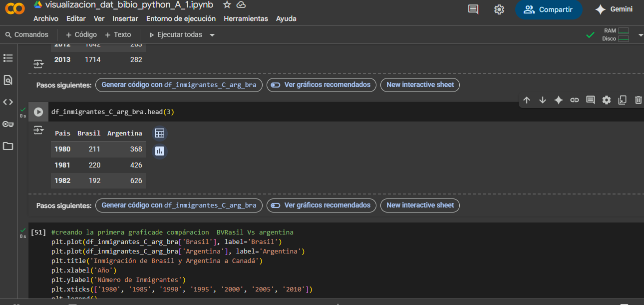This screenshot has height=305, width=644.
Task: Click lower Generar código con df_inmigrantes_C_arg_bra button
Action: coord(179,205)
